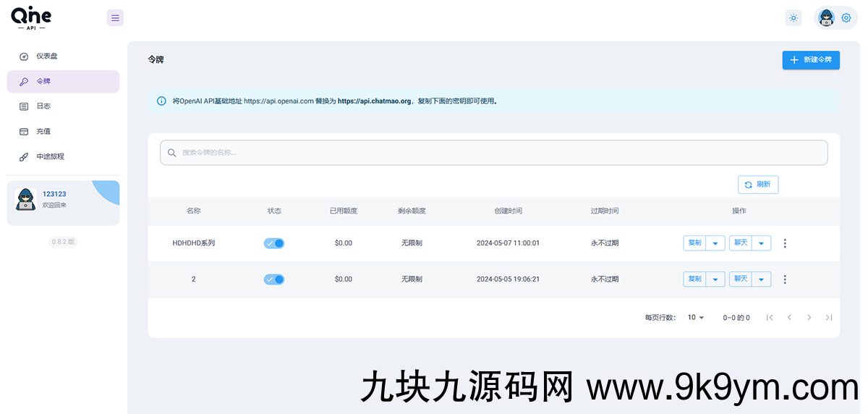
Task: Expand 聊天 dropdown arrow for token 2
Action: click(761, 279)
